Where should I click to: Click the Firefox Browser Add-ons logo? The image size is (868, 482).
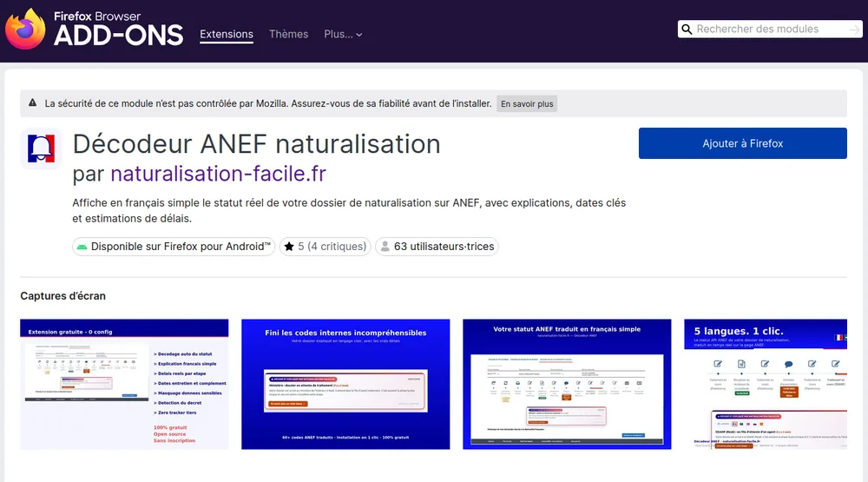click(x=94, y=29)
